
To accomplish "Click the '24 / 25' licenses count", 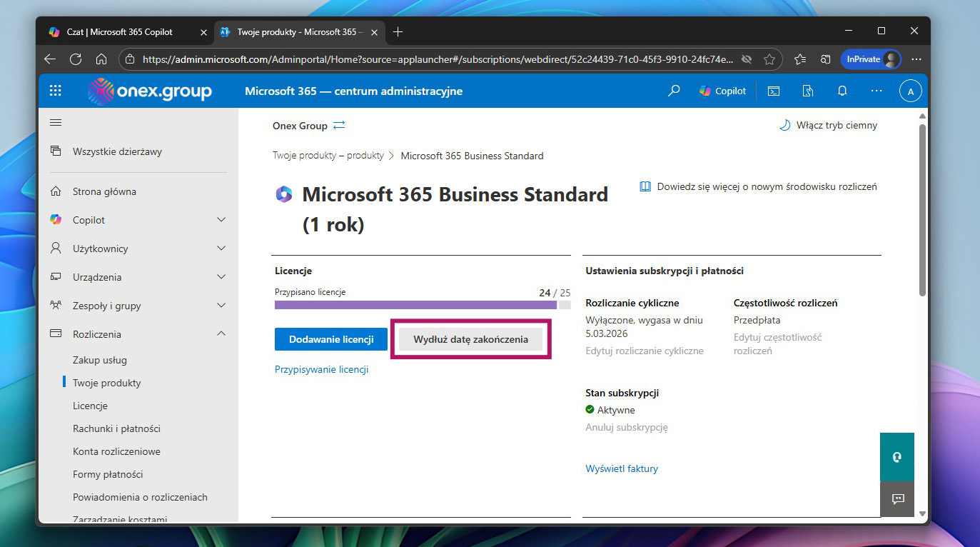I will (555, 293).
